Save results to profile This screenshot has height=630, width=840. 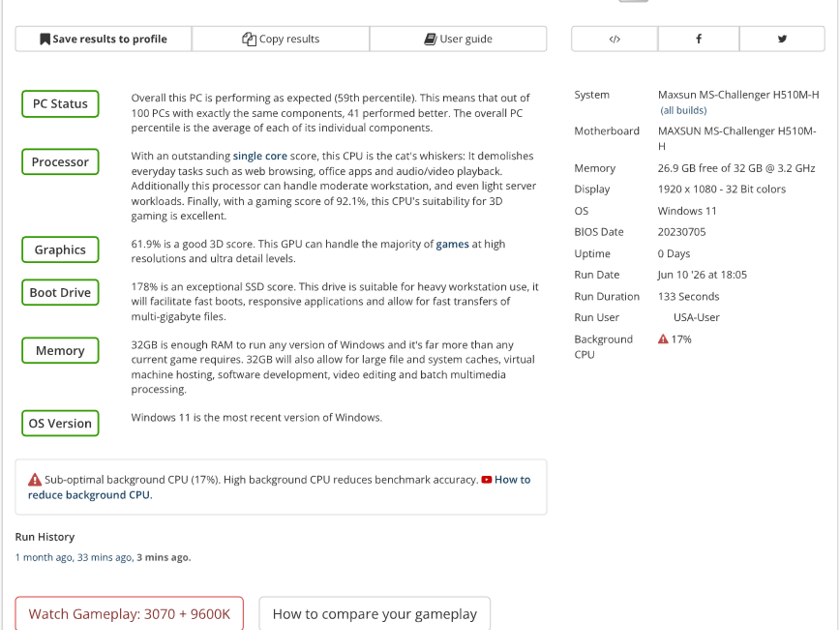coord(103,39)
